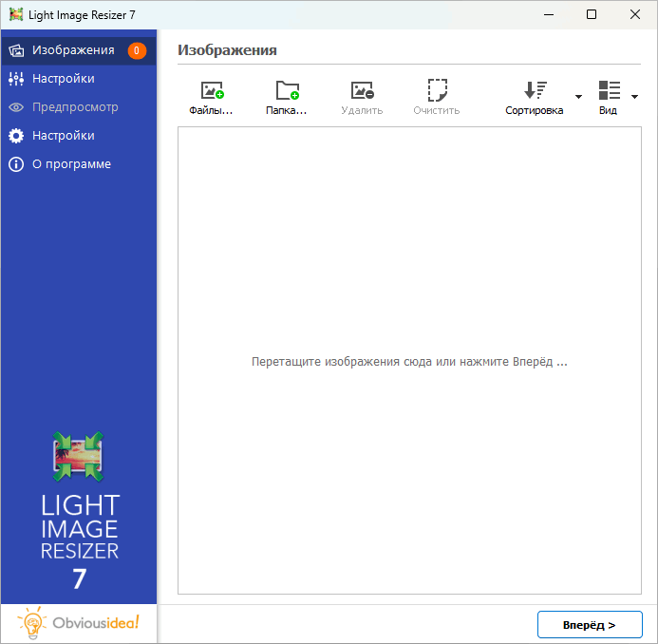Open the Файлы add files tool

click(211, 98)
